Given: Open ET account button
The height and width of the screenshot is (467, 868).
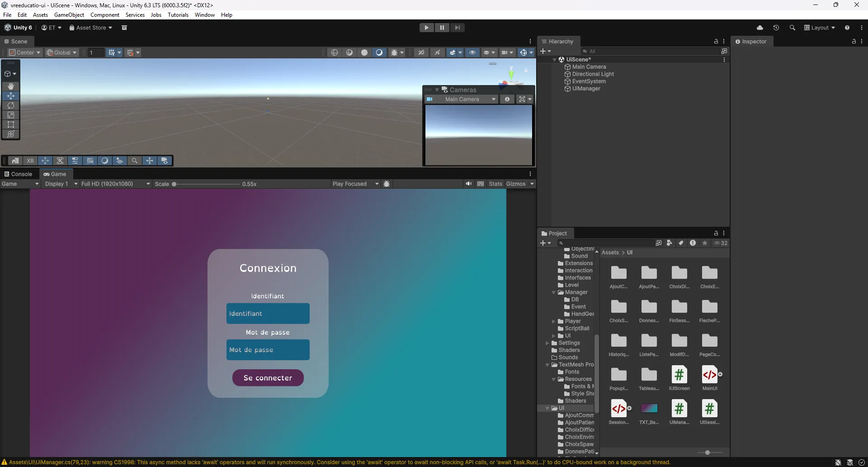Looking at the screenshot, I should point(51,28).
